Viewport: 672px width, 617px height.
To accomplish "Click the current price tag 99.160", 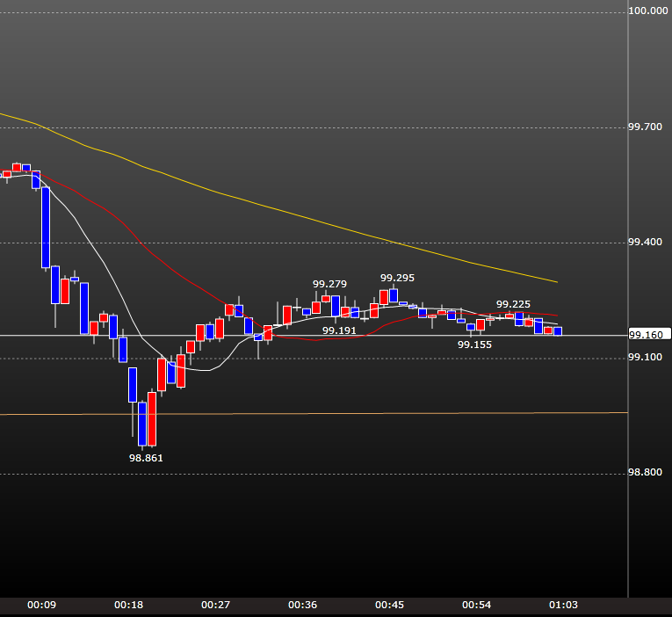I will 648,335.
